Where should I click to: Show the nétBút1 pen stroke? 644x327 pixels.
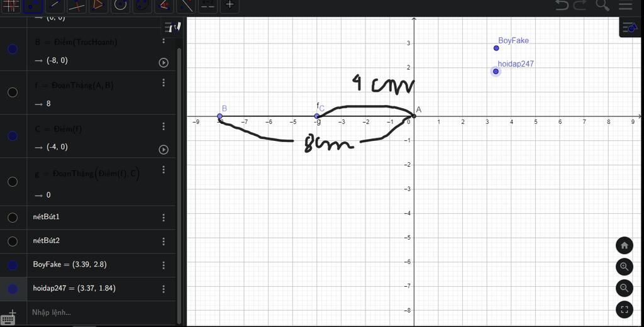pyautogui.click(x=13, y=218)
